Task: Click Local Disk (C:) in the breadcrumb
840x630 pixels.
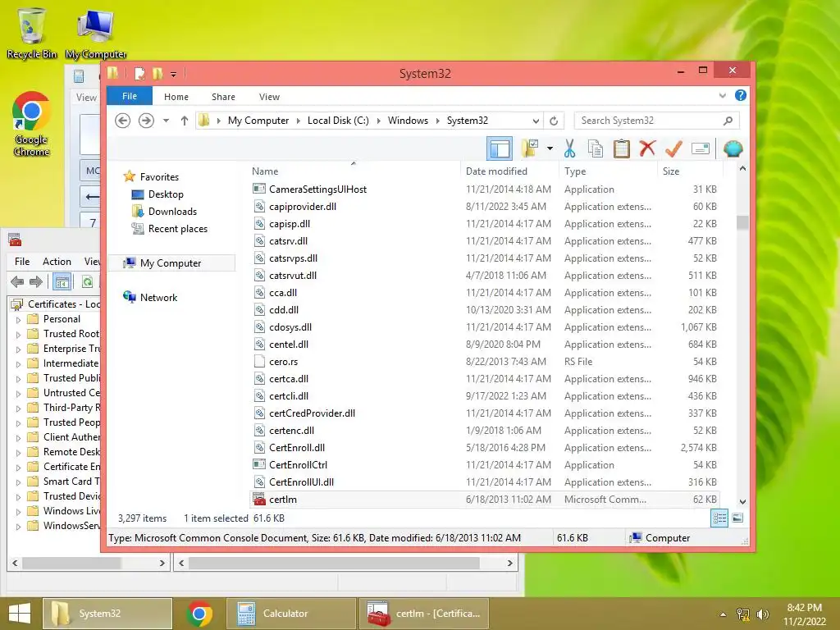Action: point(338,121)
